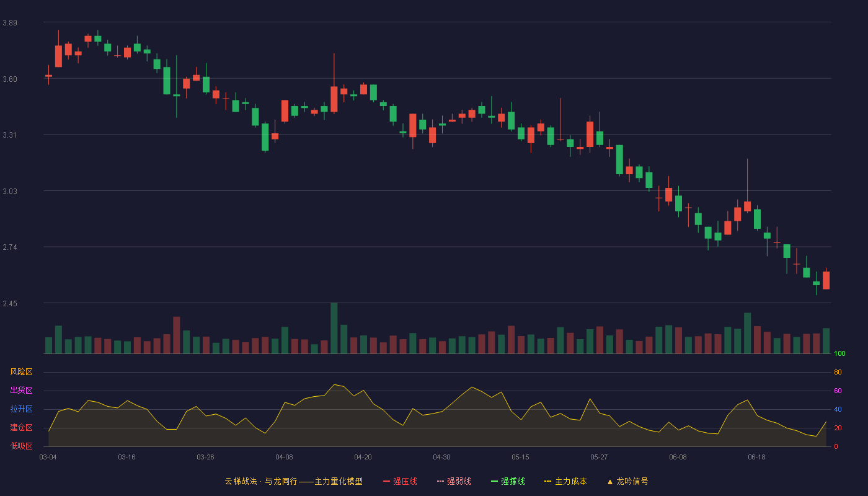Viewport: 868px width, 496px height.
Task: Toggle the 强撑线 legend series label
Action: [x=513, y=481]
